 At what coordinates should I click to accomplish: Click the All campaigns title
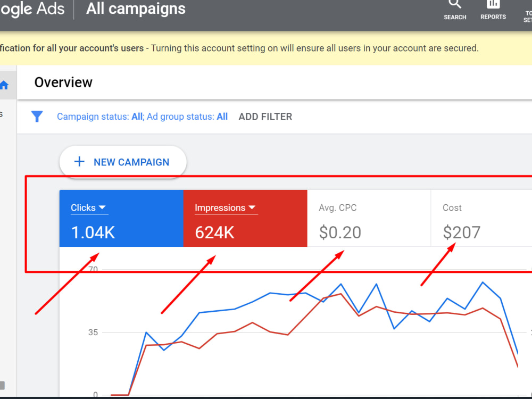(x=136, y=9)
